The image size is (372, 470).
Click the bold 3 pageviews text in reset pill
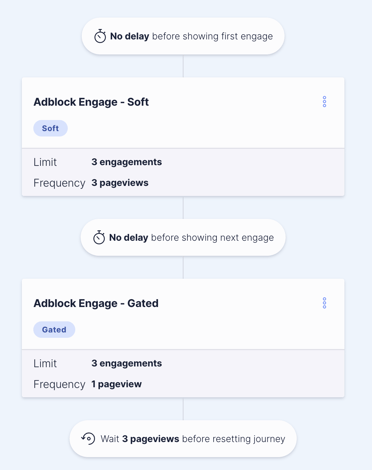[151, 439]
